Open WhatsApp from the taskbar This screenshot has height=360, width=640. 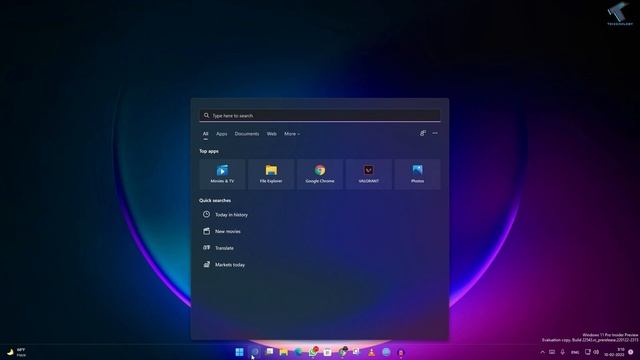tap(313, 352)
